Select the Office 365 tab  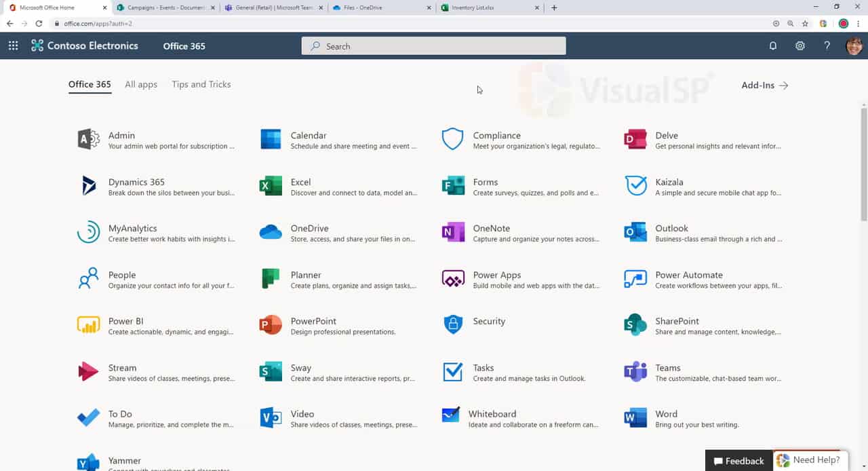tap(90, 85)
